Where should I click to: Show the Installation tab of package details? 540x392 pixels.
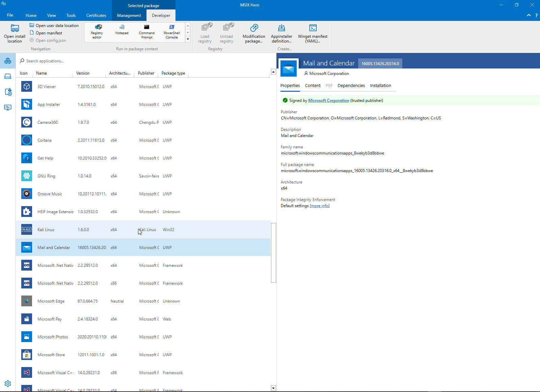(x=380, y=86)
